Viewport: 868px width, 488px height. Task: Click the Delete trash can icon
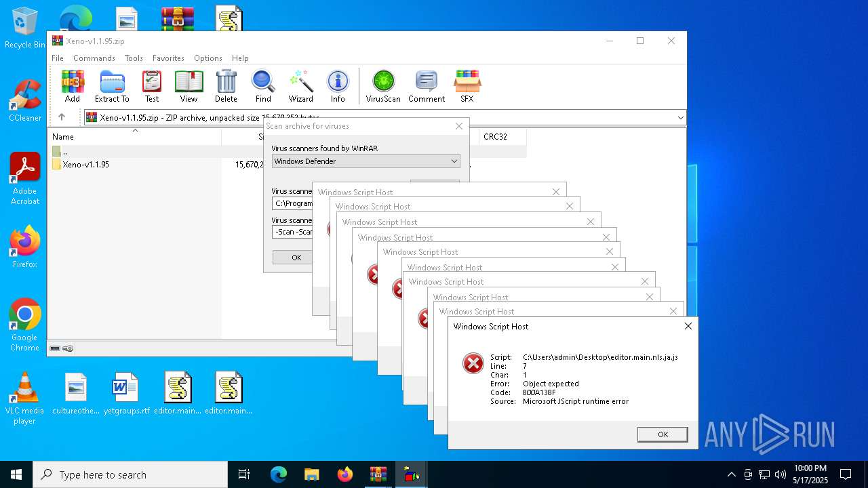pyautogui.click(x=226, y=86)
